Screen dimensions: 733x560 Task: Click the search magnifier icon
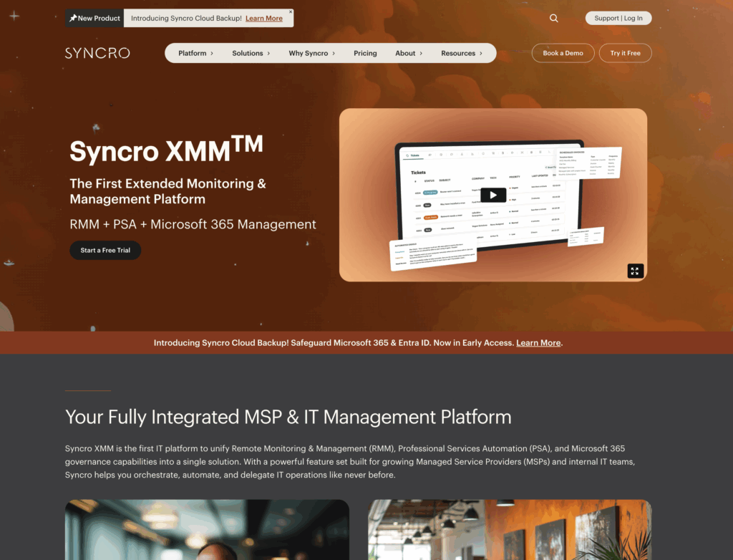553,19
